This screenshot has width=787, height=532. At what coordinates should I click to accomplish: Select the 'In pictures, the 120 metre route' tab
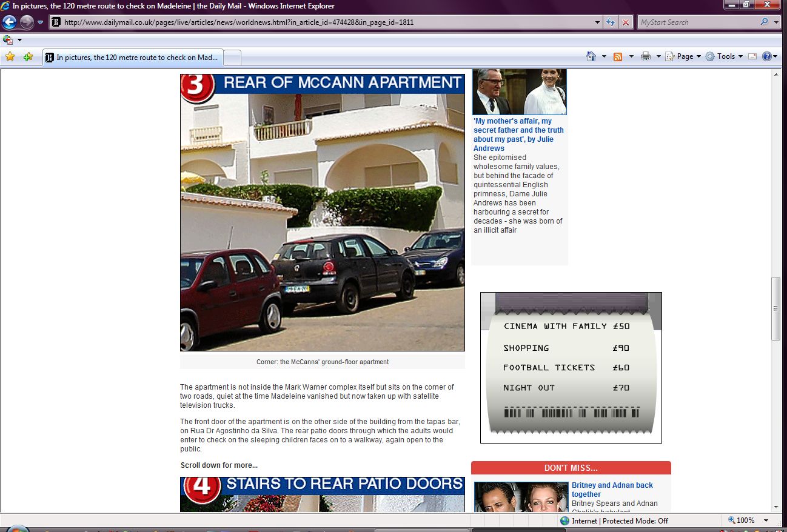click(x=133, y=58)
